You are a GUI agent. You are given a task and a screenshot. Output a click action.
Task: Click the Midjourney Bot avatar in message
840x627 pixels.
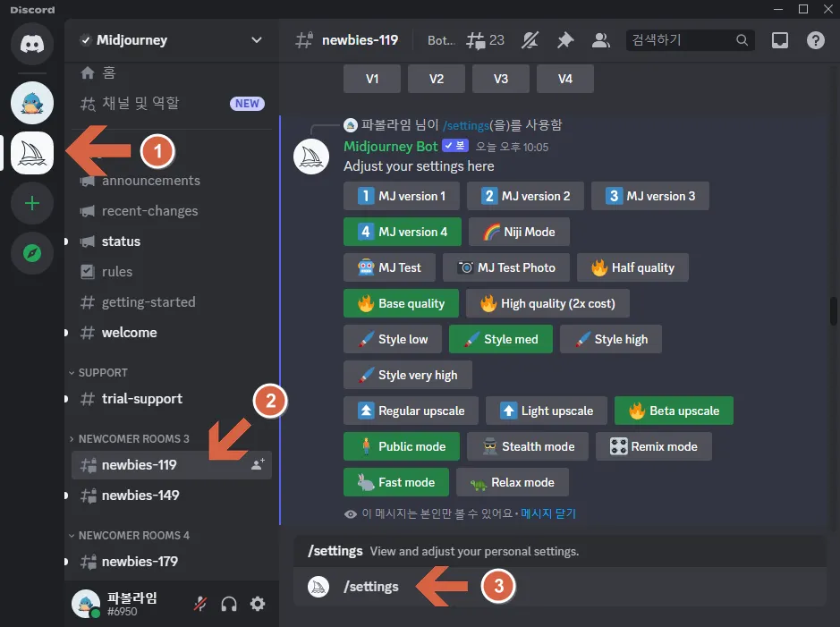[x=311, y=157]
